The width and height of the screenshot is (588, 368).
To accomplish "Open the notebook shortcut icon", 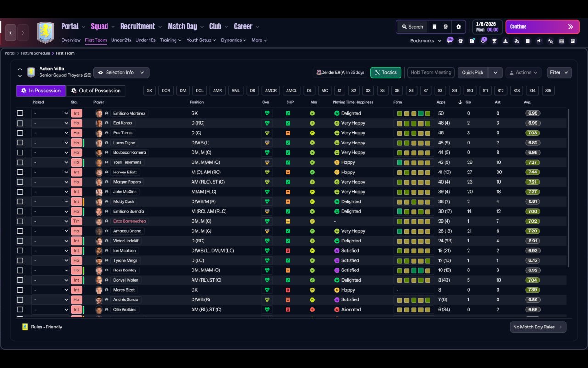I will point(573,41).
